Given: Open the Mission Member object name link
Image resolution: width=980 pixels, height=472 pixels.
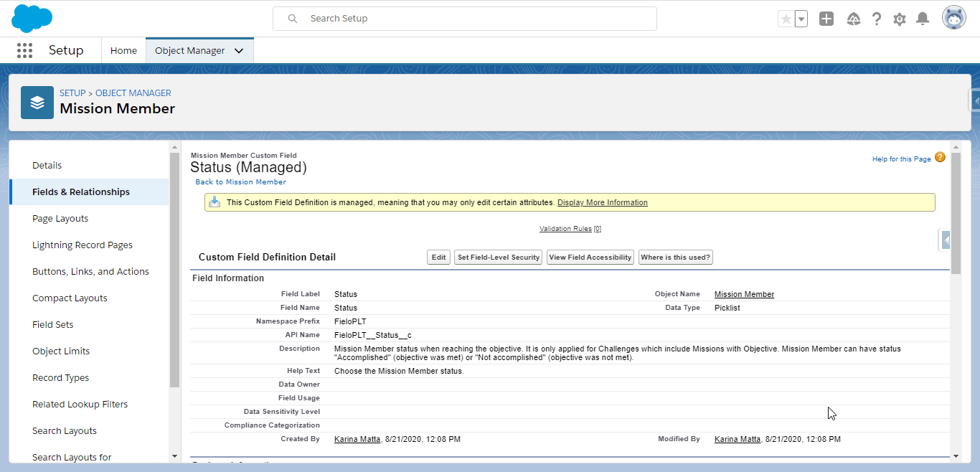Looking at the screenshot, I should pos(744,295).
